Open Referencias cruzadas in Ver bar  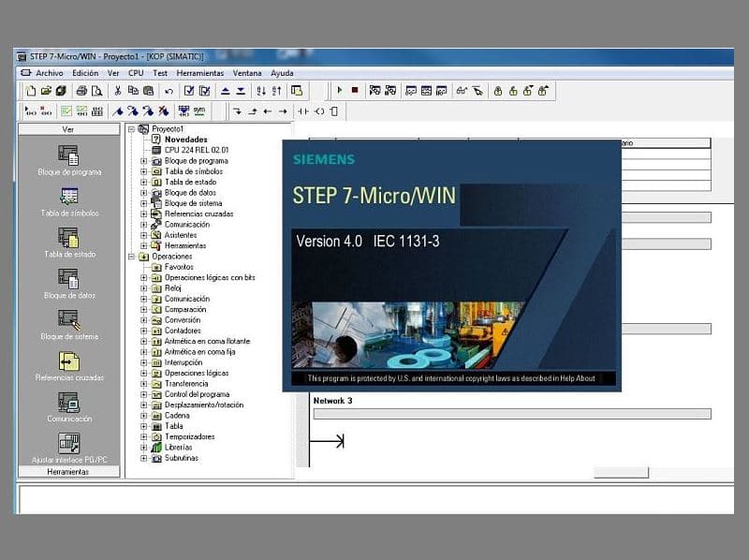(x=68, y=366)
